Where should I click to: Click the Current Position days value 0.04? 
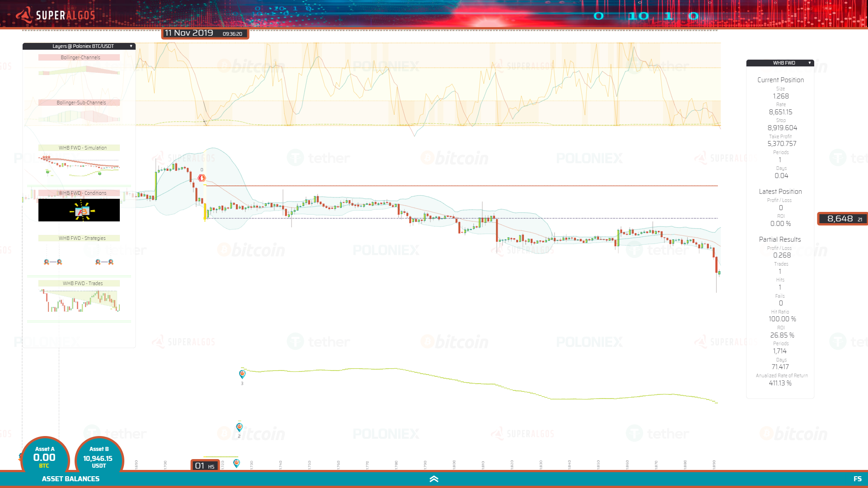pos(781,176)
